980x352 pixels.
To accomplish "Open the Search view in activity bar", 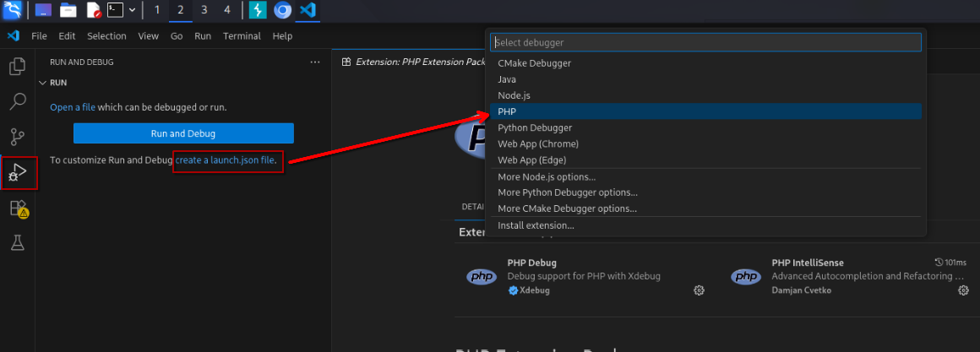I will pyautogui.click(x=18, y=101).
